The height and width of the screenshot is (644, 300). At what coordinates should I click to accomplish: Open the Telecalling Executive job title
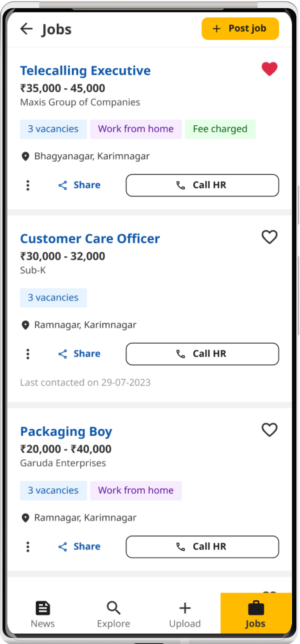pyautogui.click(x=85, y=71)
